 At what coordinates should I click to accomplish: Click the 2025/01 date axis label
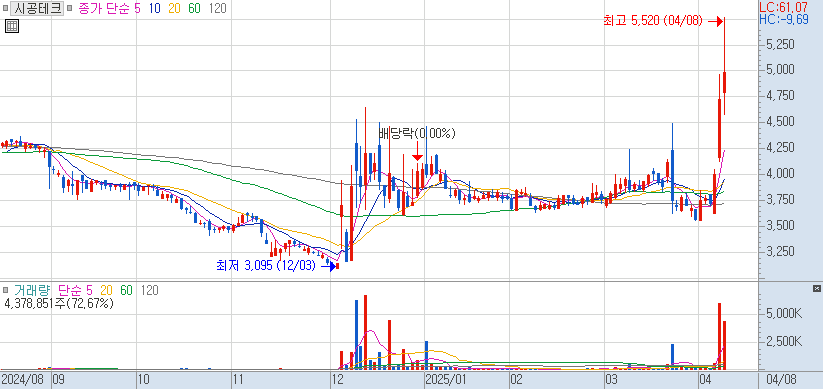coord(446,379)
